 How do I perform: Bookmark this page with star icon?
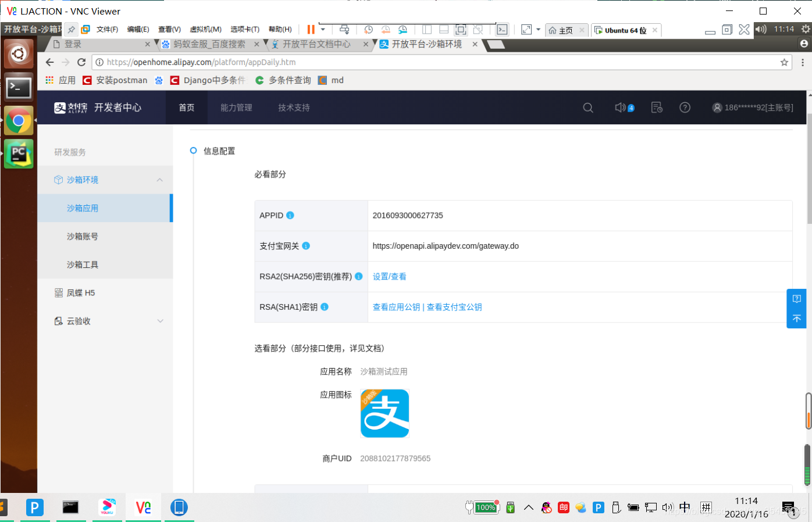(x=784, y=62)
